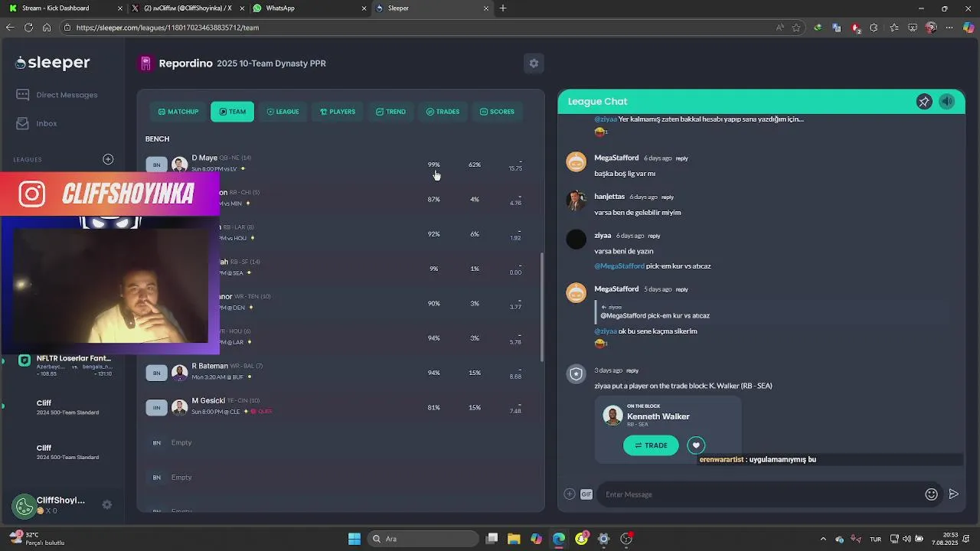
Task: Click the second Empty bench slot
Action: tap(181, 478)
